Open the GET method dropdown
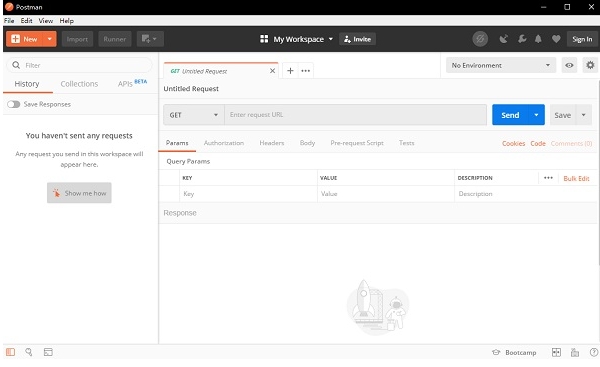The image size is (600, 367). tap(194, 115)
